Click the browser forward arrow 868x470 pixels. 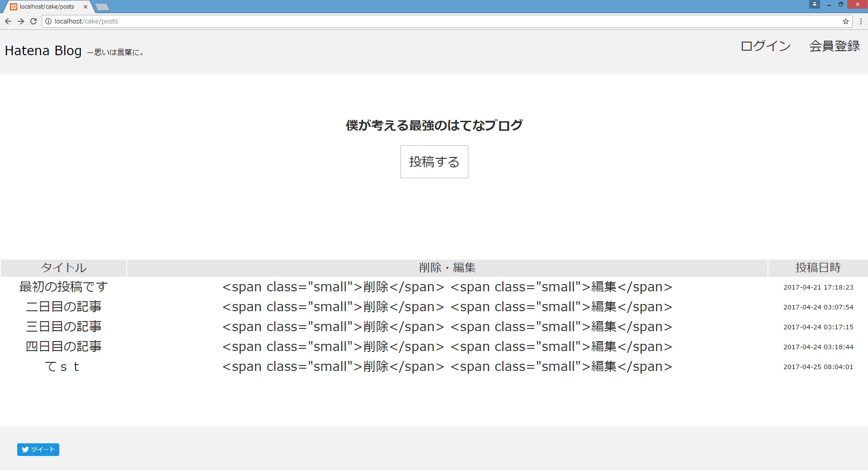click(21, 21)
